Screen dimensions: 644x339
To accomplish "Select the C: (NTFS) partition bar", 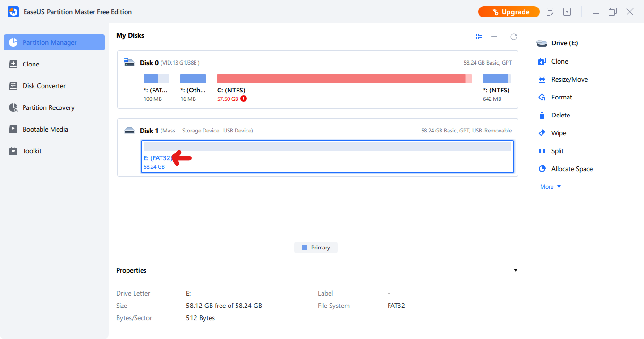I will click(344, 79).
